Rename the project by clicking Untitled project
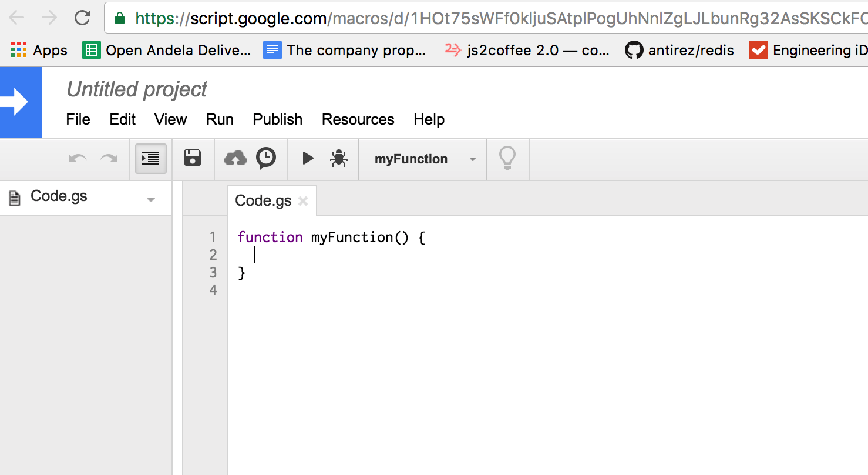The height and width of the screenshot is (475, 868). tap(136, 89)
